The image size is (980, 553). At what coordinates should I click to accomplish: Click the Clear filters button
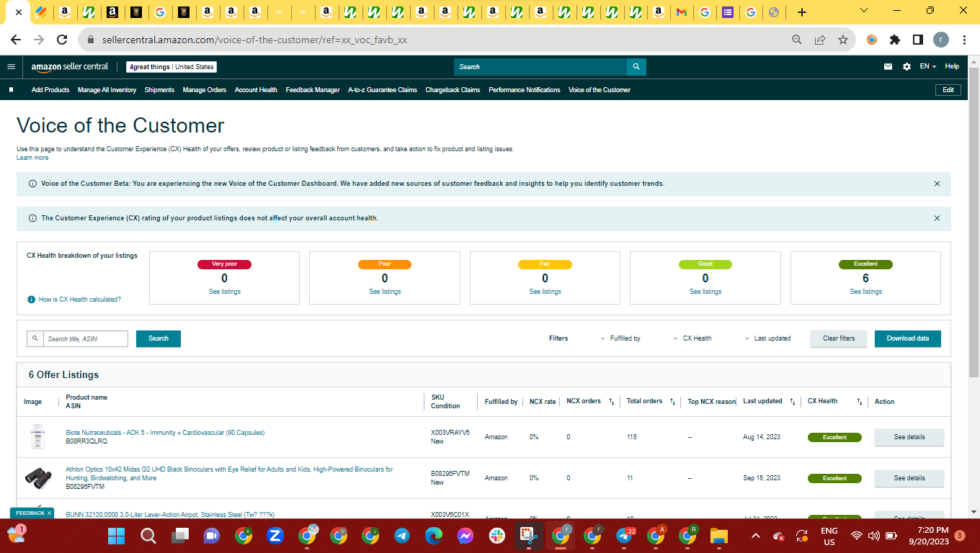point(839,338)
